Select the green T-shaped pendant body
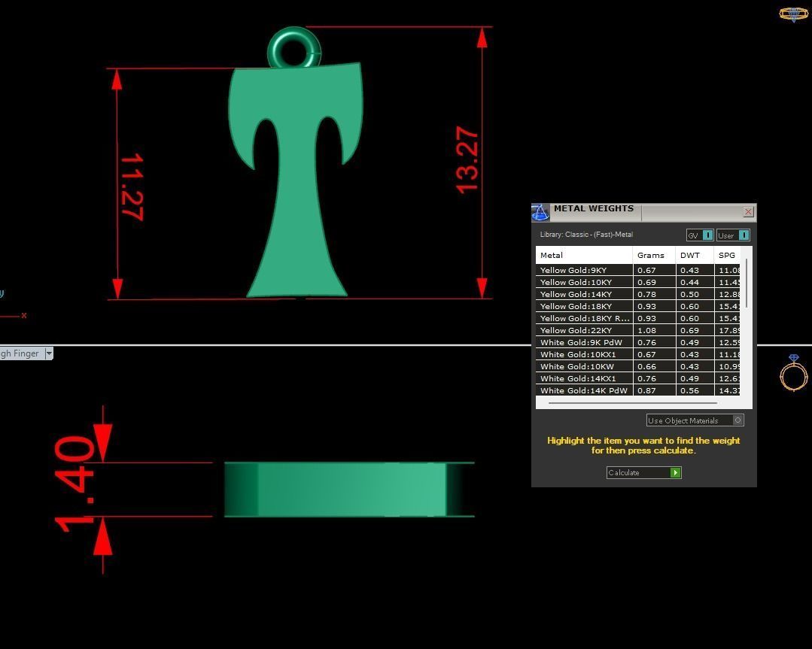The height and width of the screenshot is (649, 812). pos(297,181)
